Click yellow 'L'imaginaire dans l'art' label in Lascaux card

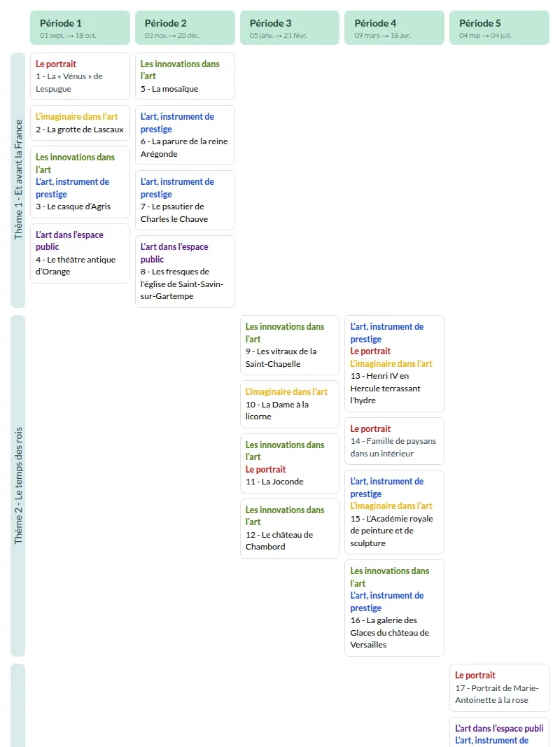(x=77, y=116)
